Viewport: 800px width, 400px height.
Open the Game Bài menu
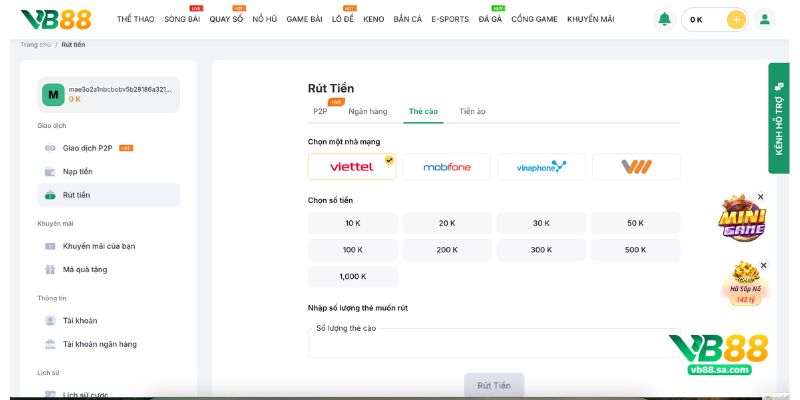(x=305, y=19)
